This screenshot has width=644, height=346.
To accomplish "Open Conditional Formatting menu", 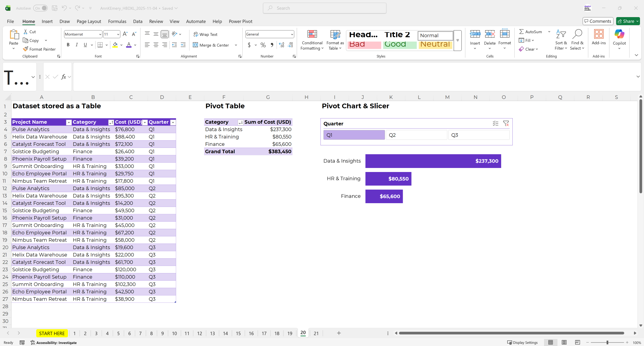I will click(312, 40).
